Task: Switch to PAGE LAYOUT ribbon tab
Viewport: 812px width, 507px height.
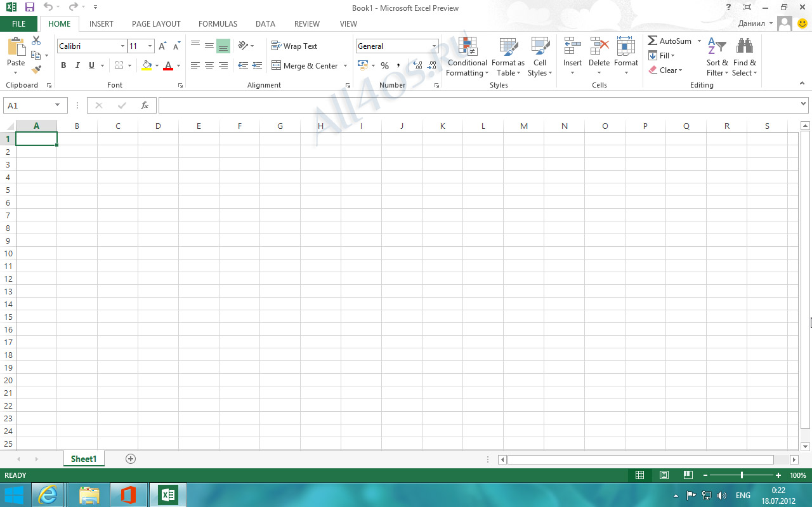Action: 156,24
